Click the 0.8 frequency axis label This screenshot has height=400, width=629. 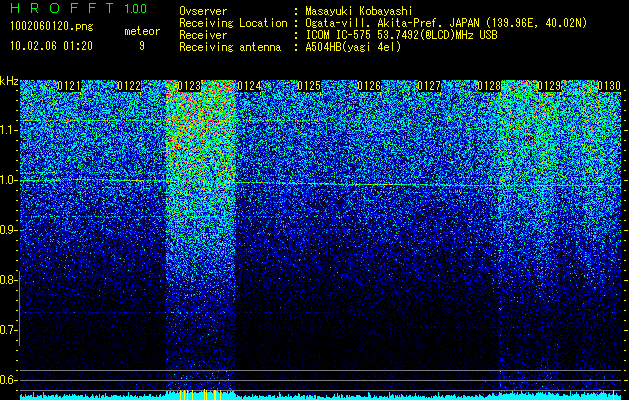8,280
